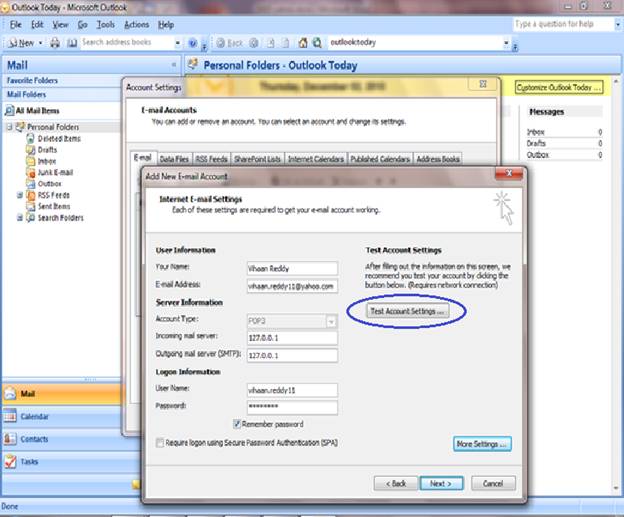
Task: Click the Password field
Action: pos(292,407)
